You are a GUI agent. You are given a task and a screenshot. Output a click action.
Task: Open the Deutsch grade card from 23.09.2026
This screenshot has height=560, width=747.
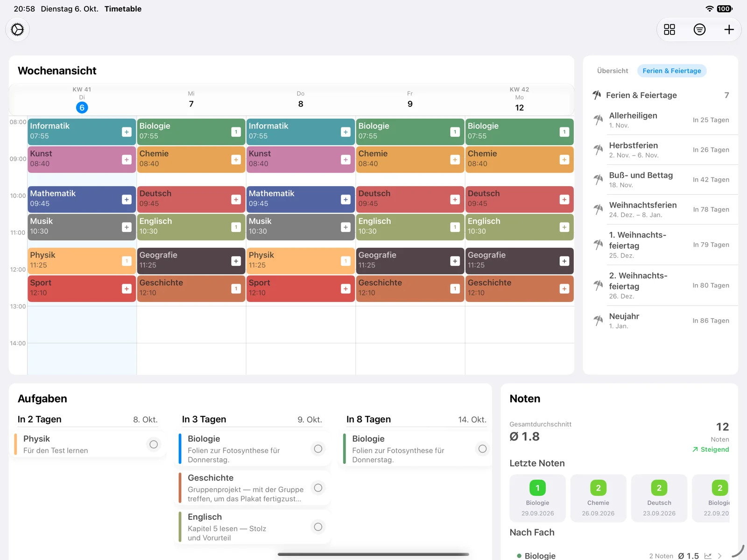click(659, 498)
